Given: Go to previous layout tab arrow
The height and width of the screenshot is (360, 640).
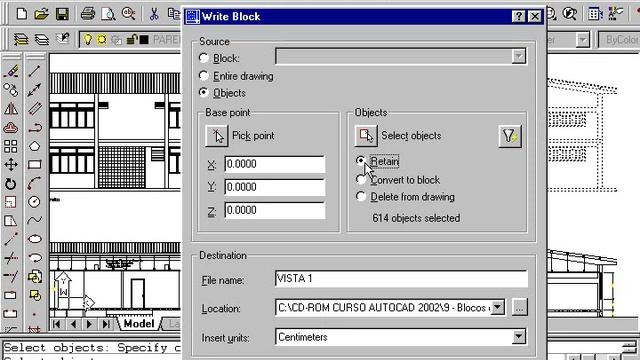Looking at the screenshot, I should 73,324.
